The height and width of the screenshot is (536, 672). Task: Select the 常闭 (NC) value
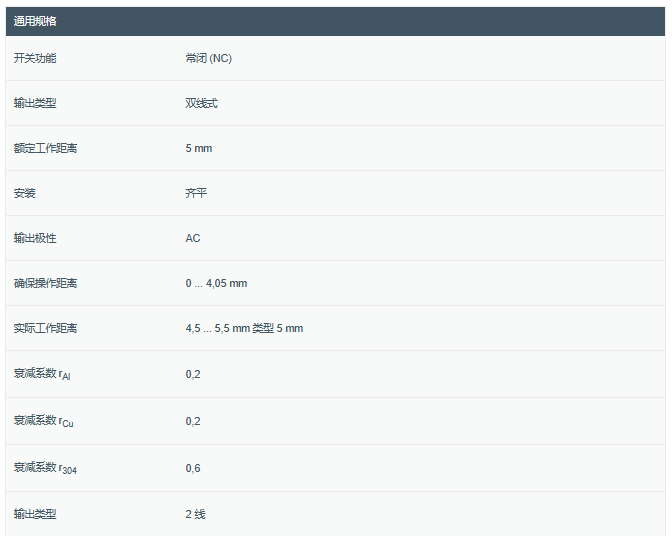(208, 58)
